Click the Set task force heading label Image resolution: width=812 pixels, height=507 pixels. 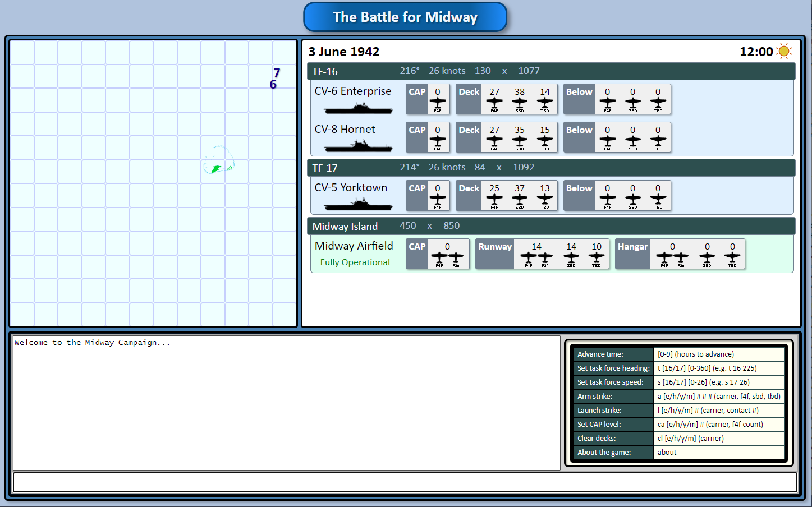click(613, 368)
